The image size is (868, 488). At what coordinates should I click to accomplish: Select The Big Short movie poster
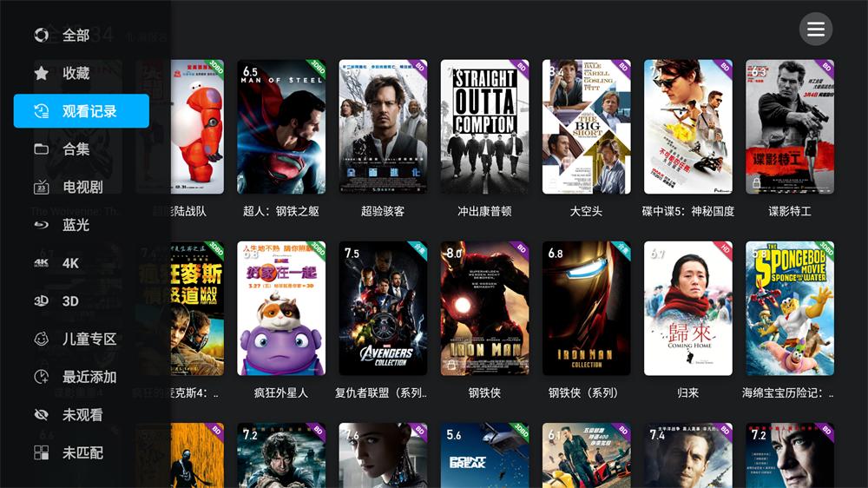[x=586, y=127]
